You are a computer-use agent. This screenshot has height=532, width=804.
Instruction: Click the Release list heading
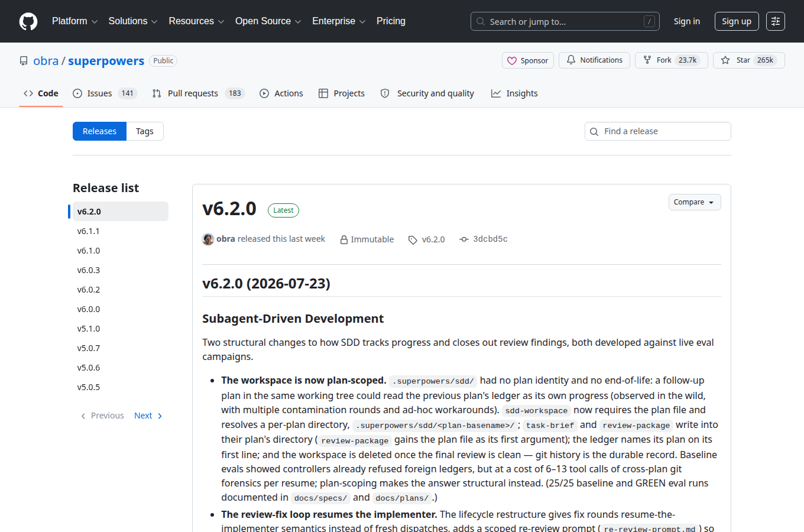[x=106, y=188]
